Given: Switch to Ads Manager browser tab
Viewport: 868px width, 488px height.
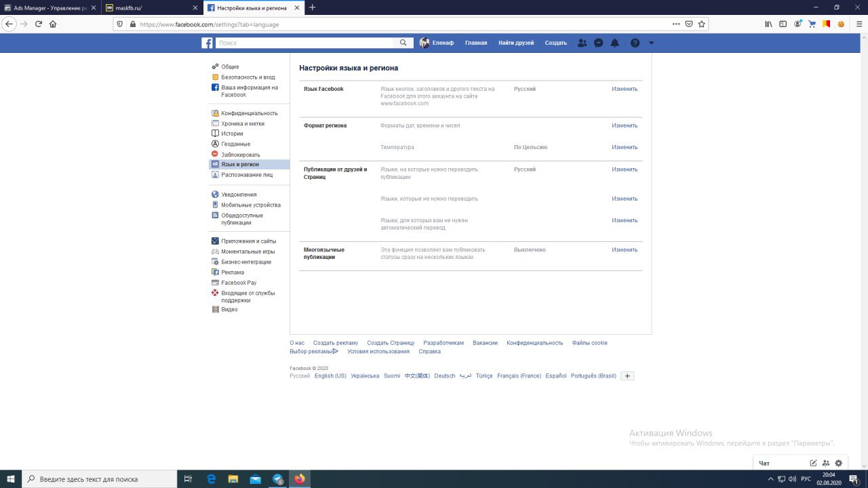Looking at the screenshot, I should [51, 7].
